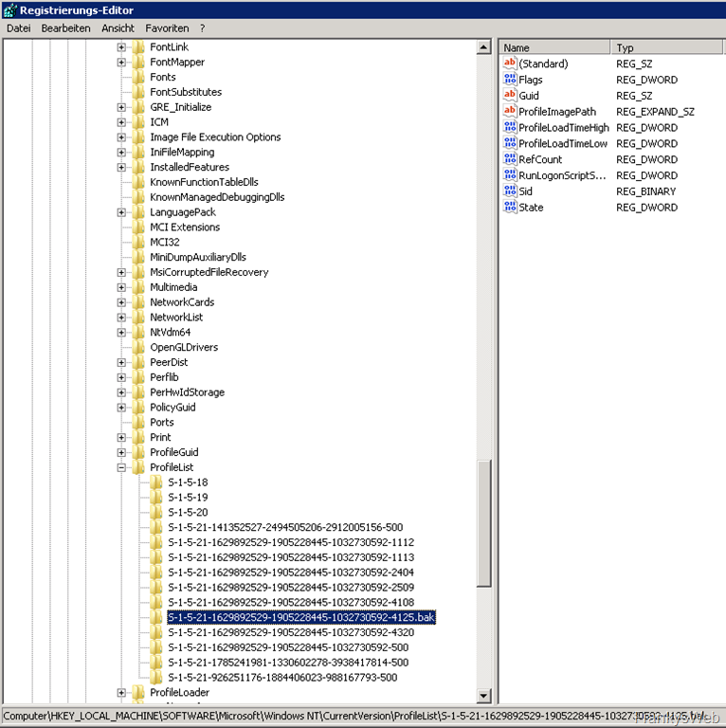
Task: Expand the FontLink tree node
Action: pyautogui.click(x=121, y=47)
